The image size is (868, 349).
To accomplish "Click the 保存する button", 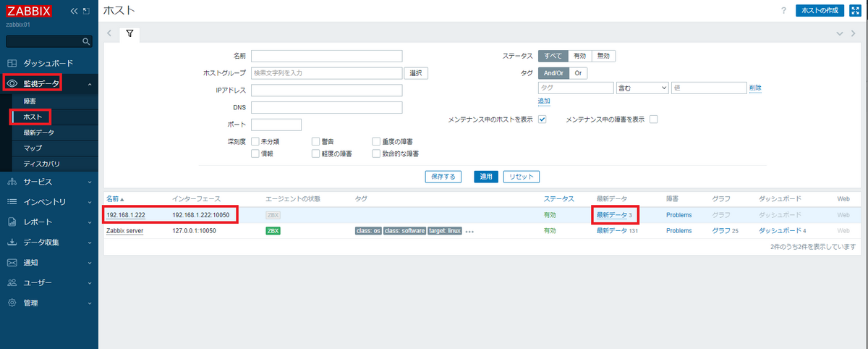I will [x=444, y=177].
